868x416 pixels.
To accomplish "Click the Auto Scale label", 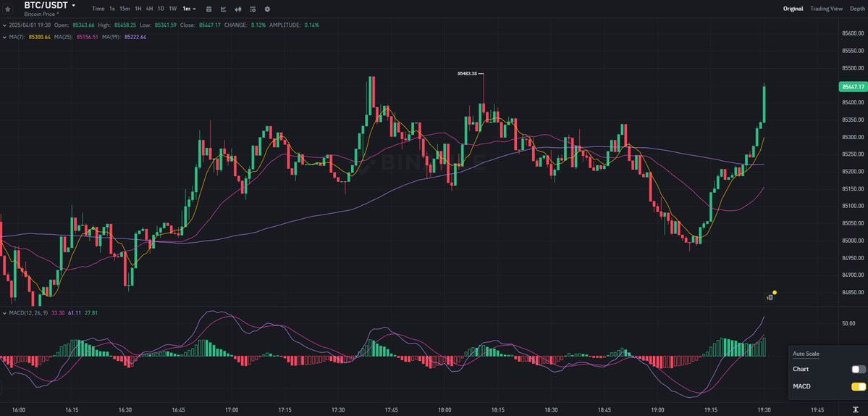I will pyautogui.click(x=806, y=354).
